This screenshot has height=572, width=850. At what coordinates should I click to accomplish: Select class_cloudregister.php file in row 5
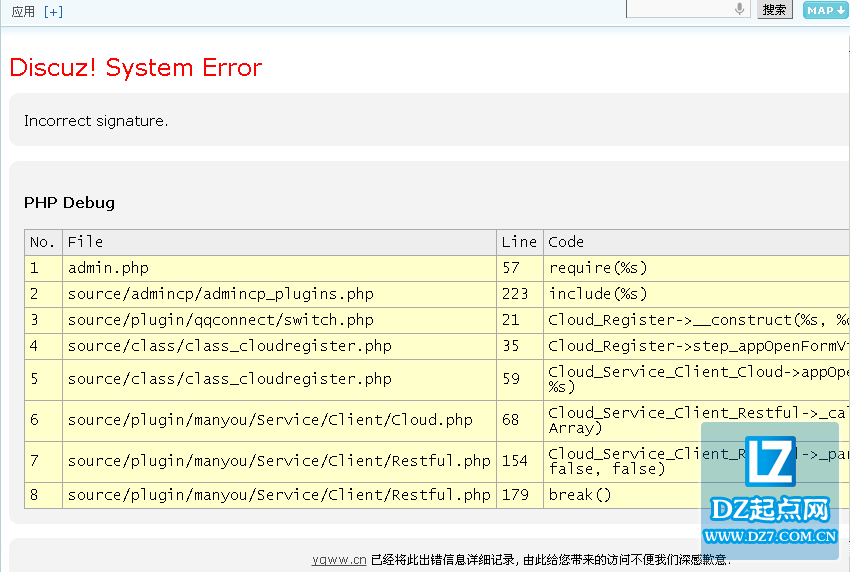[279, 380]
